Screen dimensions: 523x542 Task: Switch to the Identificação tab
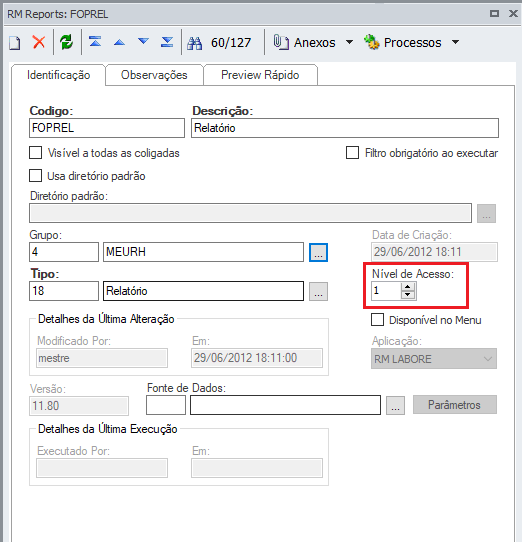coord(58,75)
